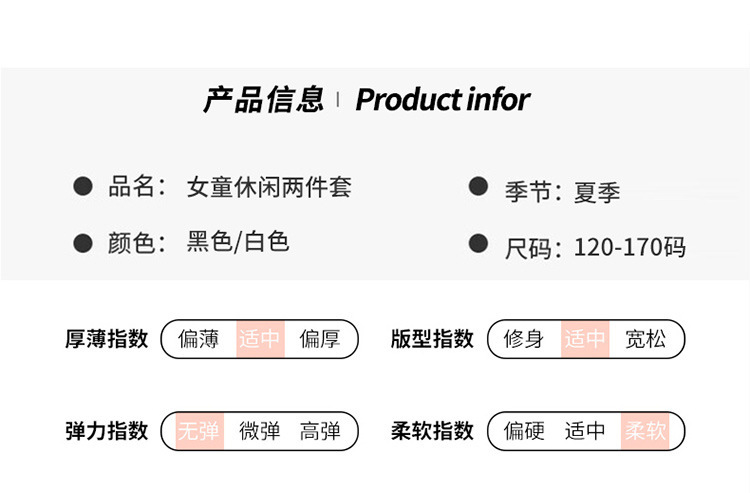Select 偏厚 thickness option

[x=320, y=339]
